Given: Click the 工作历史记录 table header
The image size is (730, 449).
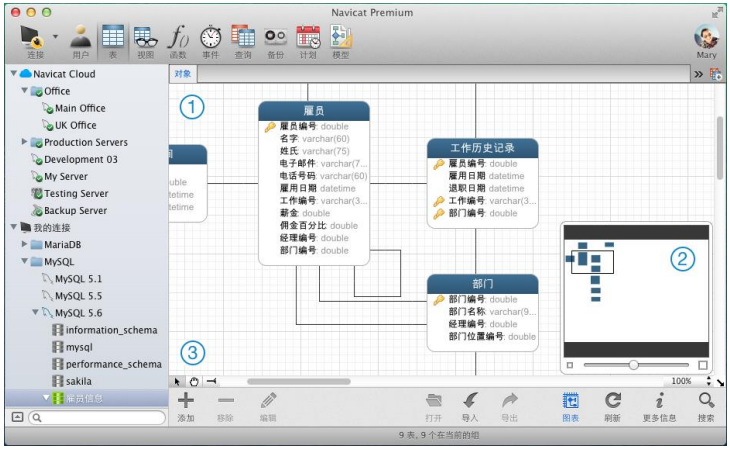Looking at the screenshot, I should 482,148.
